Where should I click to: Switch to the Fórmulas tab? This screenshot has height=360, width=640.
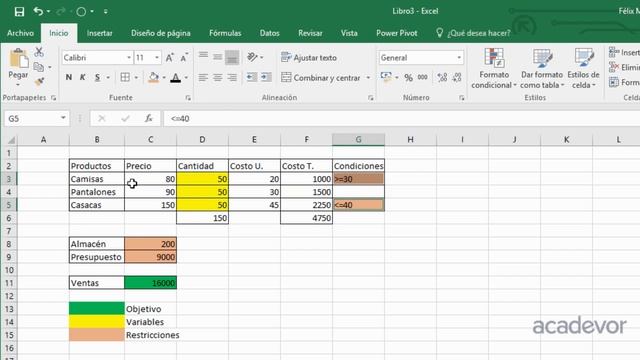pyautogui.click(x=225, y=33)
